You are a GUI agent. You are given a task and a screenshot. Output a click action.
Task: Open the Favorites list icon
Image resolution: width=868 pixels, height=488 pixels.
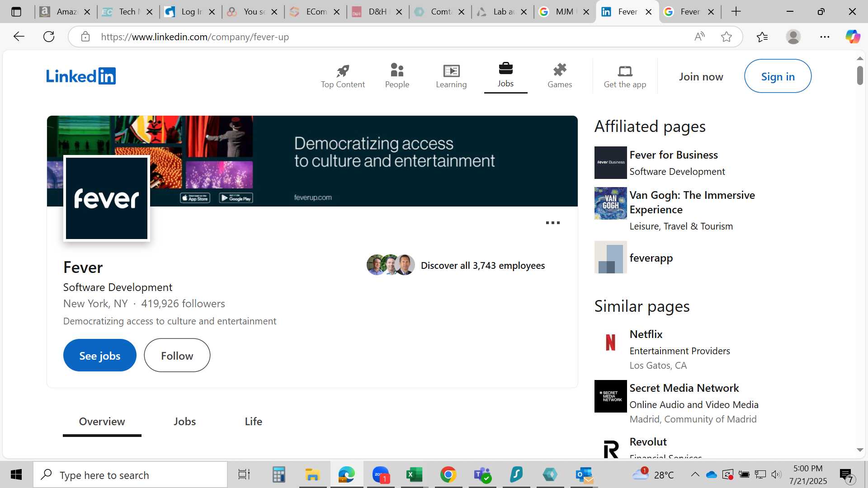tap(762, 37)
